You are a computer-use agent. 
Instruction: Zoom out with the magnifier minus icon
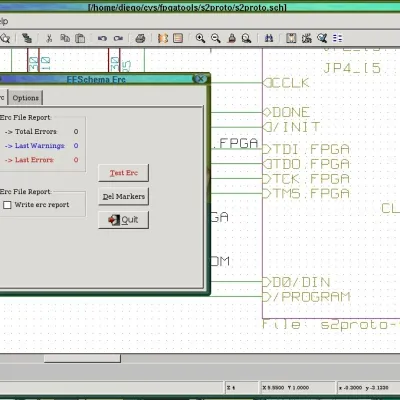point(216,38)
